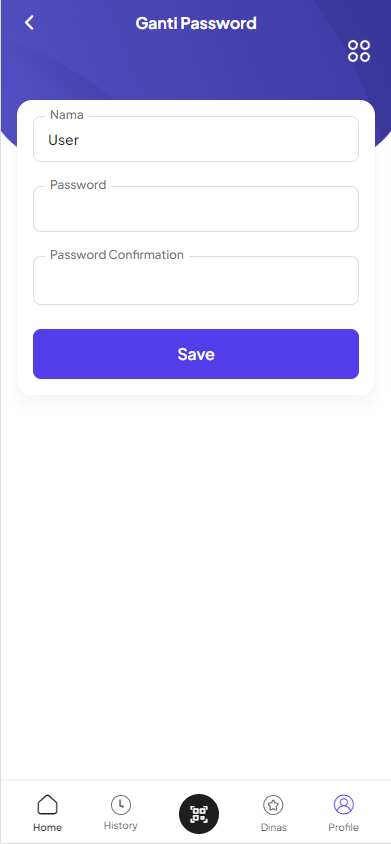Image resolution: width=391 pixels, height=844 pixels.
Task: Click the Password floating label
Action: click(78, 185)
